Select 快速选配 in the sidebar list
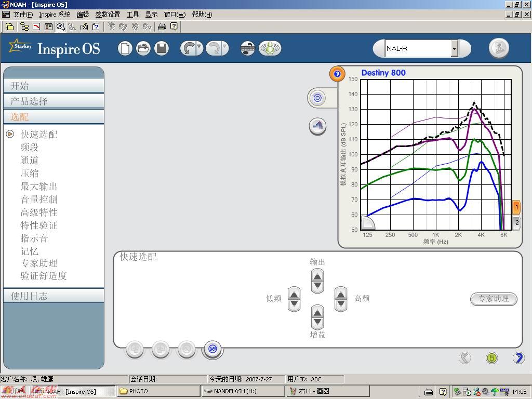The height and width of the screenshot is (399, 532). coord(38,135)
